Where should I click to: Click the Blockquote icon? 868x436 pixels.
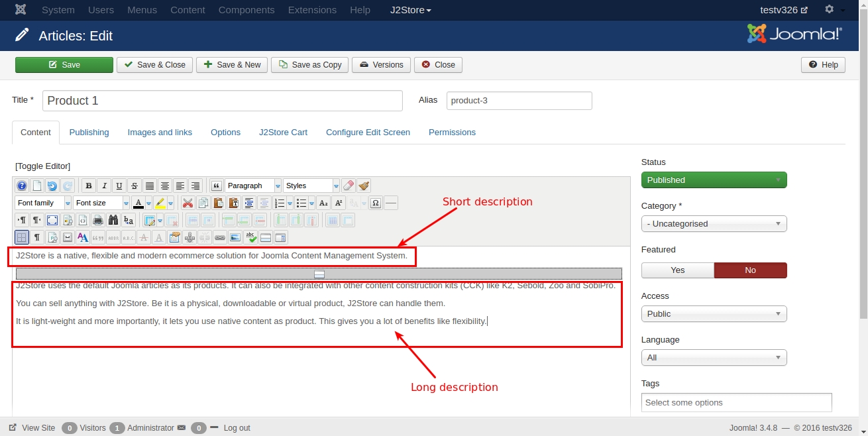(215, 186)
